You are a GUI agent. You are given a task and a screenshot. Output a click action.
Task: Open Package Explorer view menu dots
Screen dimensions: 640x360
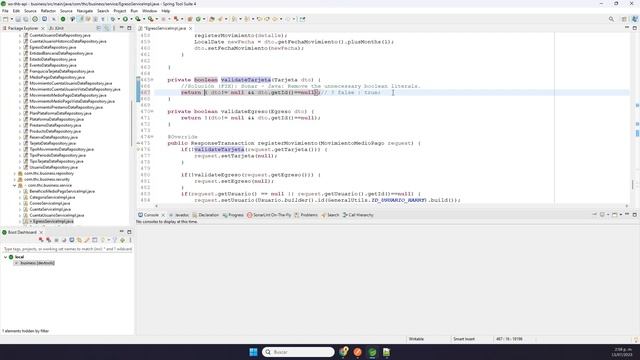114,28
